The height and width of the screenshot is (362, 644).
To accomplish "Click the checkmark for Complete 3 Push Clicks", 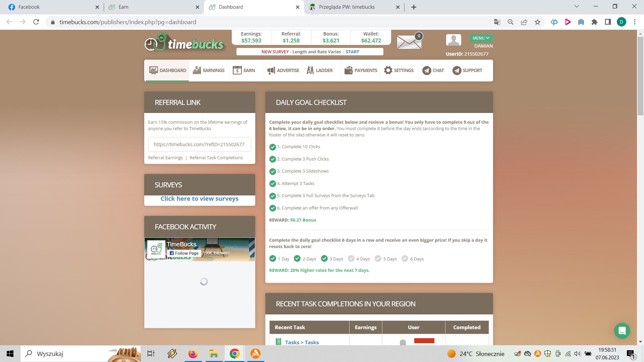I will click(x=272, y=159).
